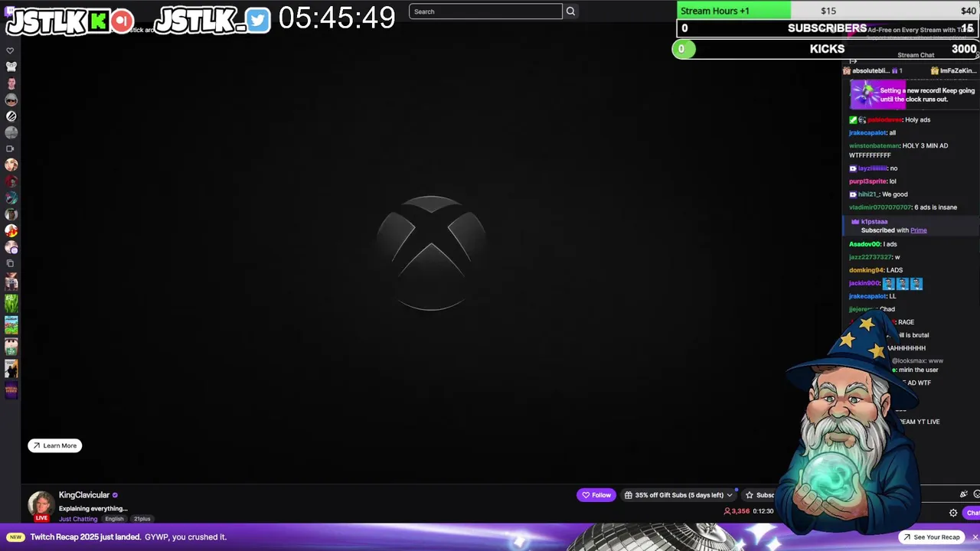The width and height of the screenshot is (980, 551).
Task: Open top gifter absolutebli... in chat header
Action: tap(874, 70)
